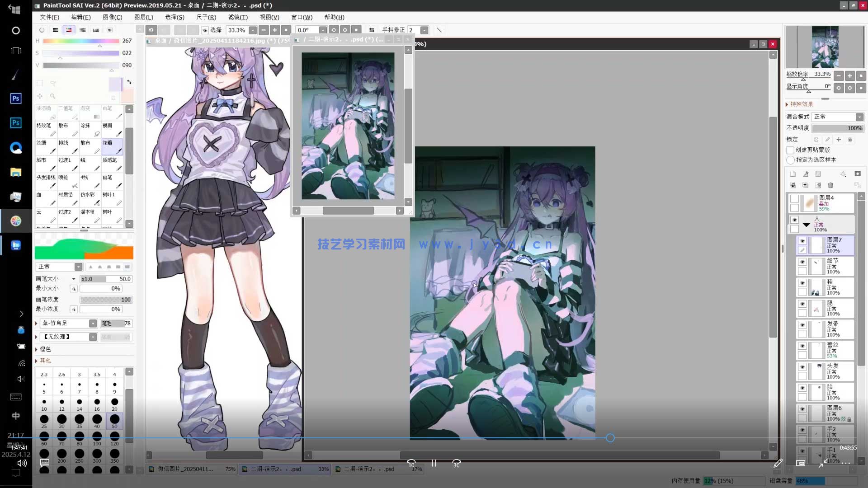Click the delete layer trash icon
The image size is (868, 488).
pyautogui.click(x=830, y=185)
